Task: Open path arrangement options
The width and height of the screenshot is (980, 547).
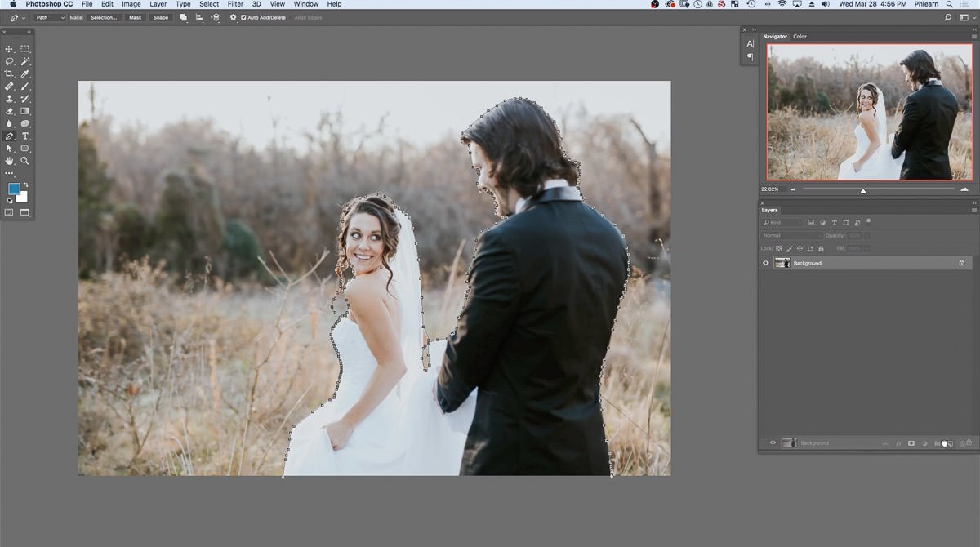Action: [x=215, y=17]
